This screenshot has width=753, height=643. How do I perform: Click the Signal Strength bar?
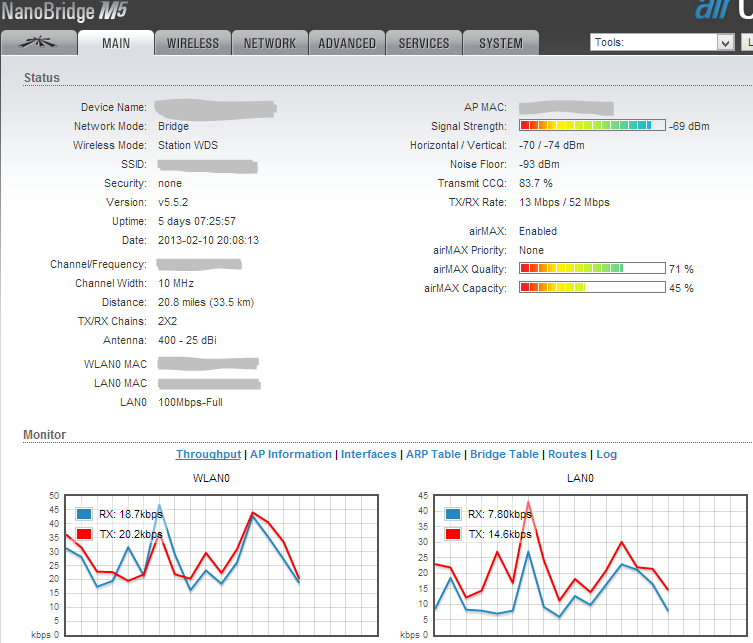[x=592, y=125]
